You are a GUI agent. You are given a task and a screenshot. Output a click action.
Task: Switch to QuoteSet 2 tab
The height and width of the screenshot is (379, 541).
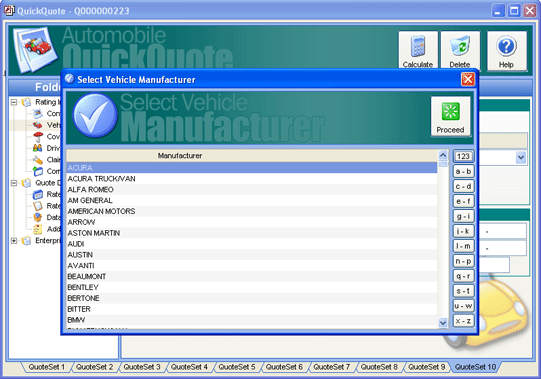[x=94, y=367]
